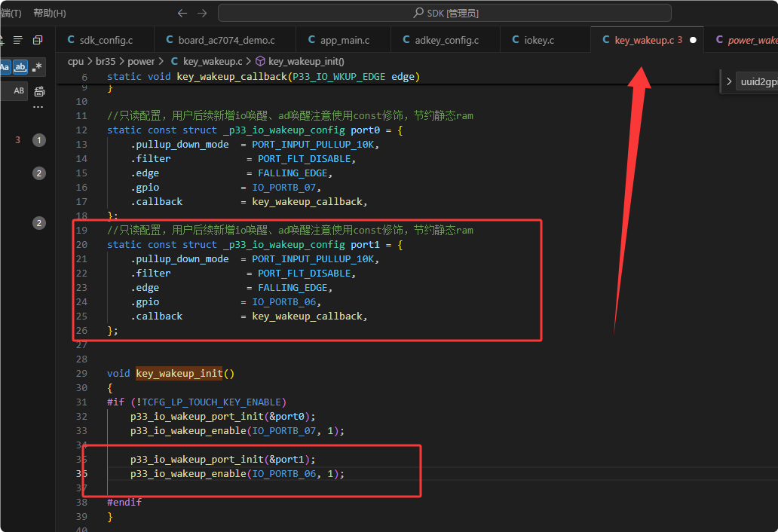Go forward using the right arrow

[202, 14]
